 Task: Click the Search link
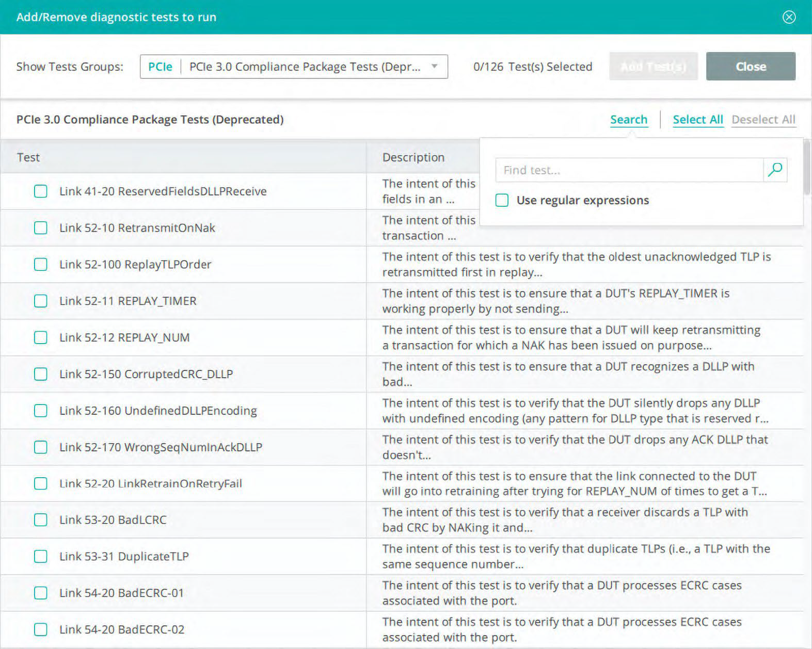click(x=628, y=119)
